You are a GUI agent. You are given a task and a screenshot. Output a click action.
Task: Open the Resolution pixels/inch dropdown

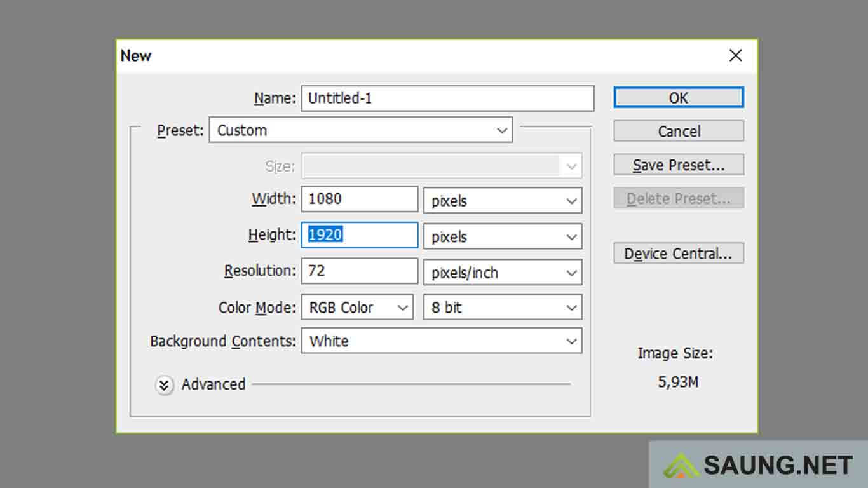pyautogui.click(x=503, y=273)
